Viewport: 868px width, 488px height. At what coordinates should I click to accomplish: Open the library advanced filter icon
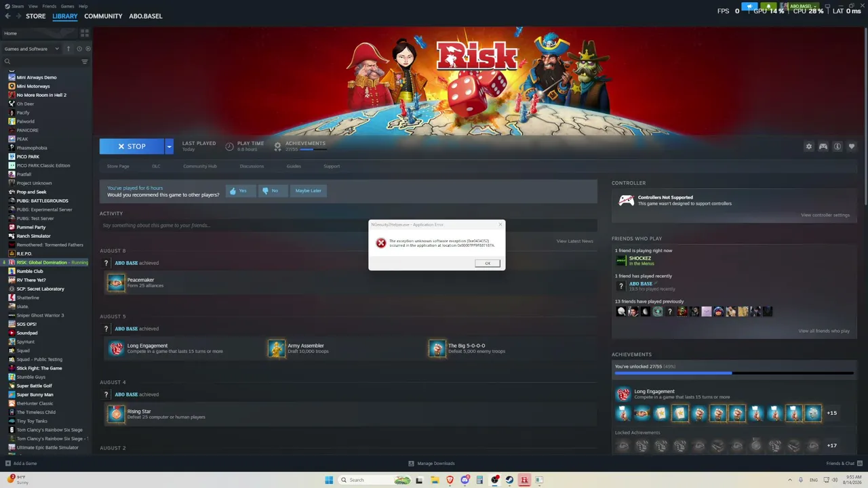[x=85, y=62]
